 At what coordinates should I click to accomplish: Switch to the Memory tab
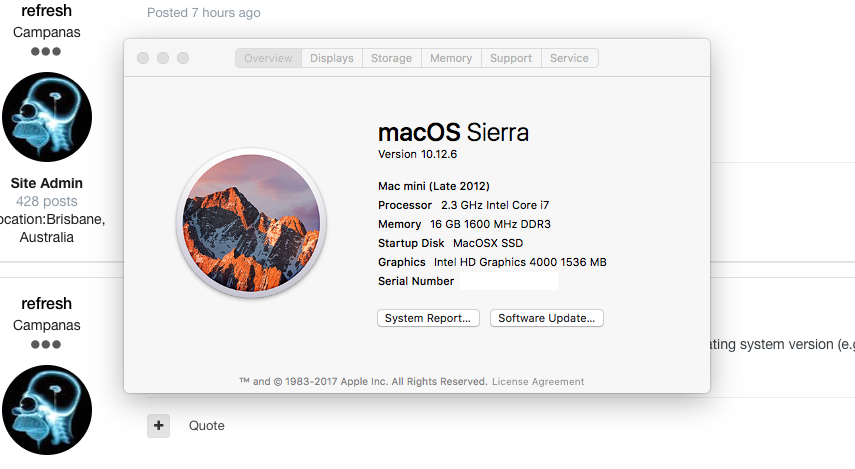click(x=451, y=58)
